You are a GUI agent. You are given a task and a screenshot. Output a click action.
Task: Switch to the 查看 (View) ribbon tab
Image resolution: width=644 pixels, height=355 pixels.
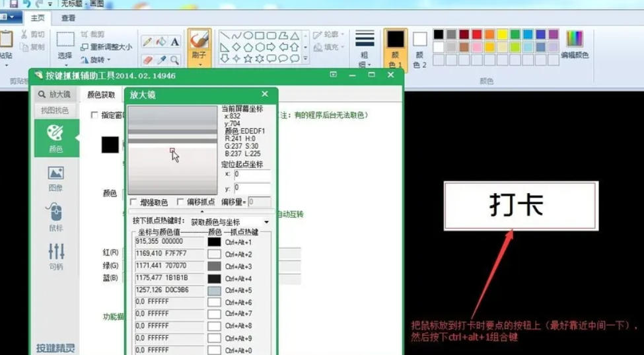(69, 18)
